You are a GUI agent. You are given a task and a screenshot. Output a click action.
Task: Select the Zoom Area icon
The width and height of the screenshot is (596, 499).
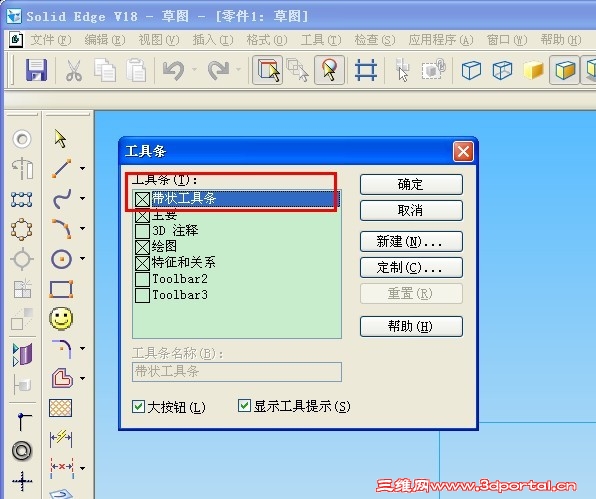[330, 70]
